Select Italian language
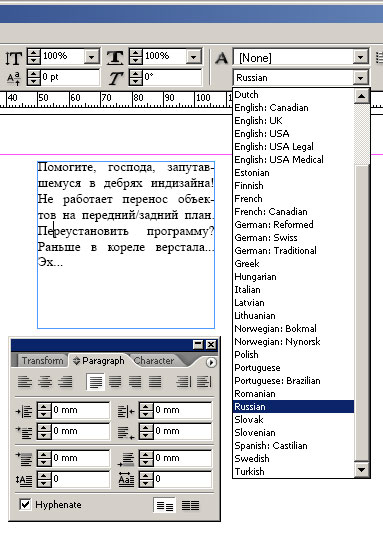Screen dimensions: 383x534 (x=293, y=289)
